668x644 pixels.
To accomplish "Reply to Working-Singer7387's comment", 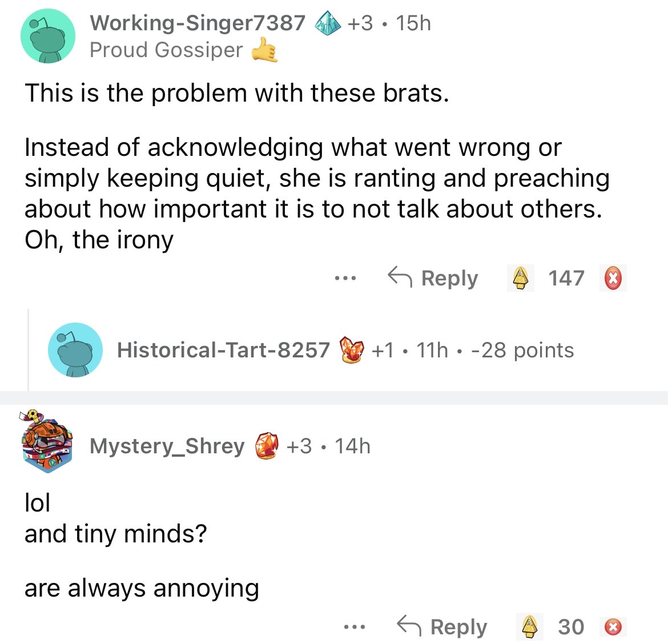I will 433,278.
